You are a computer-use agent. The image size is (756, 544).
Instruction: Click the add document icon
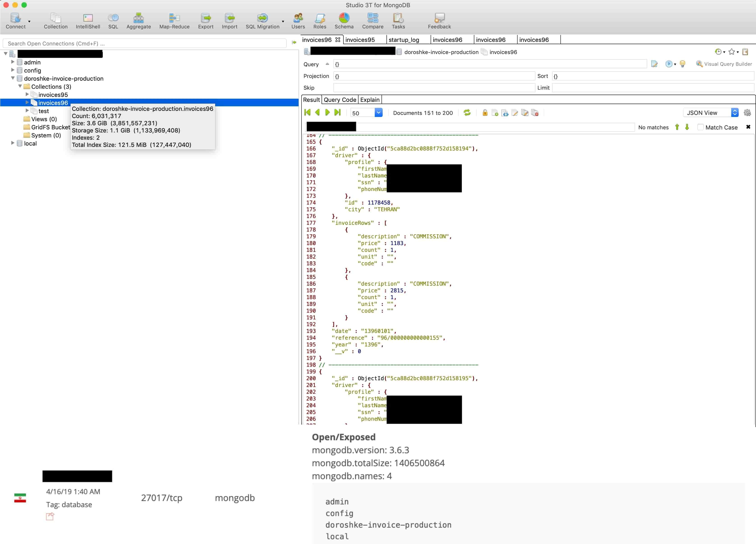[495, 113]
